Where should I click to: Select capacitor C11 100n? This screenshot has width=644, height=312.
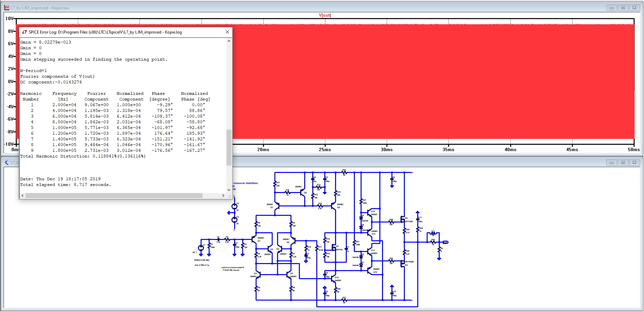tap(418, 220)
